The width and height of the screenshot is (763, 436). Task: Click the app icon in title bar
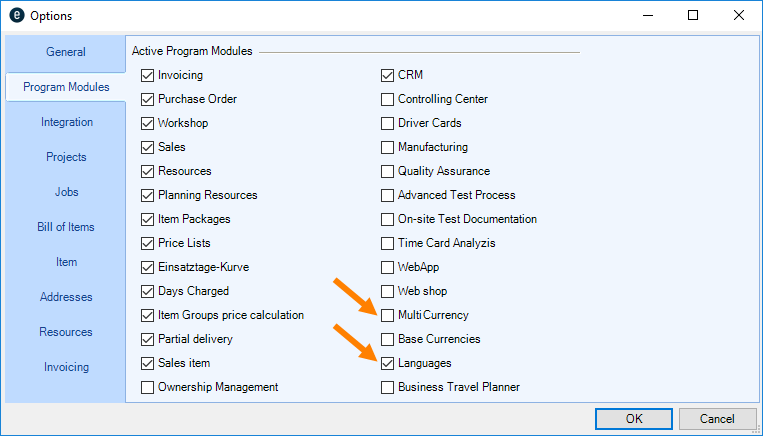point(15,16)
